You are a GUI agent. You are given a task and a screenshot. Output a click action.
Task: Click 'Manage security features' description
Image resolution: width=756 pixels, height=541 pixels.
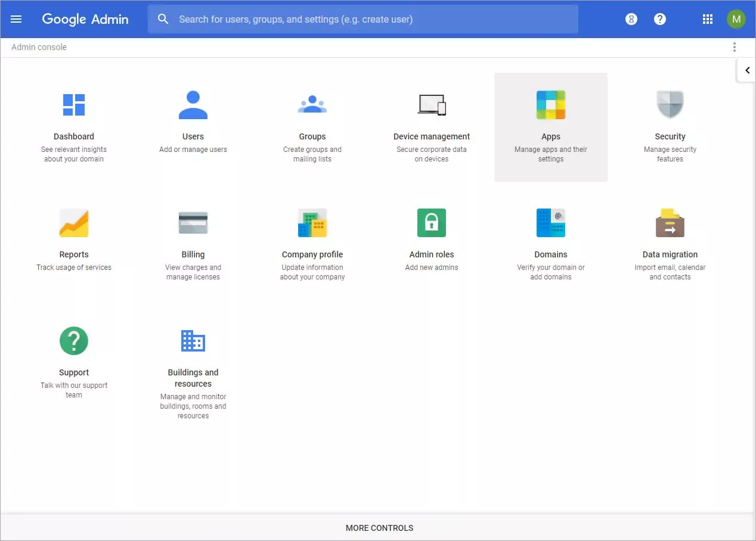pos(670,154)
